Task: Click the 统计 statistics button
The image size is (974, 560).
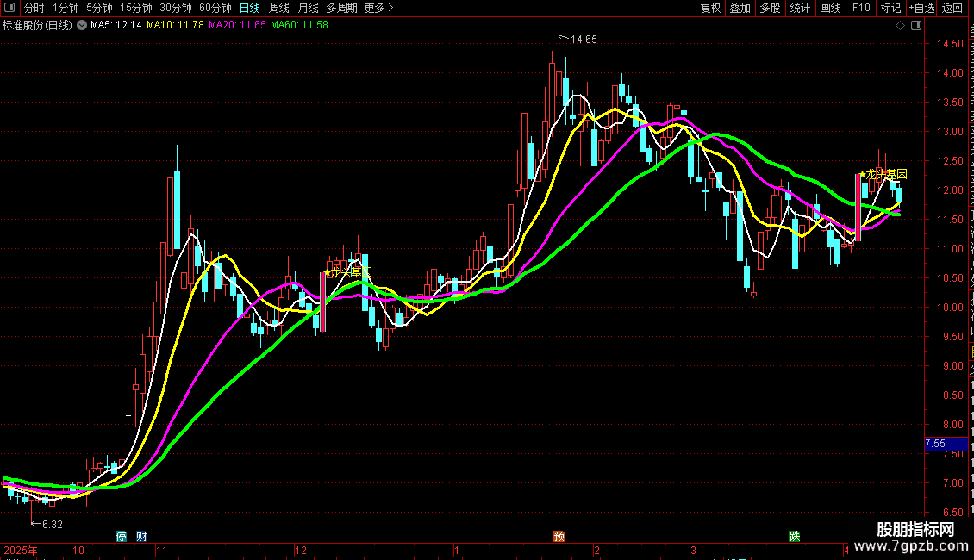Action: (799, 8)
